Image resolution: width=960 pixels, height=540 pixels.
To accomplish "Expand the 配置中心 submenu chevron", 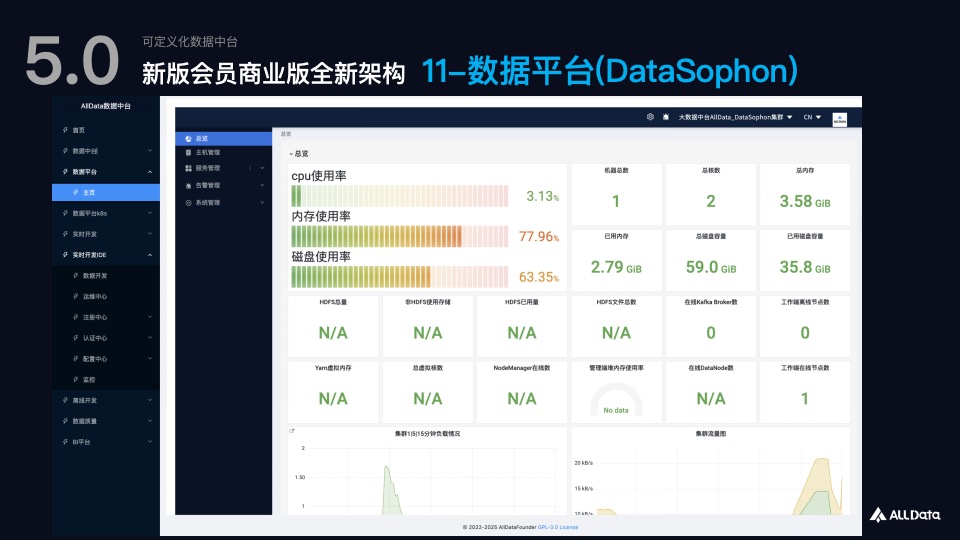I will pos(150,359).
